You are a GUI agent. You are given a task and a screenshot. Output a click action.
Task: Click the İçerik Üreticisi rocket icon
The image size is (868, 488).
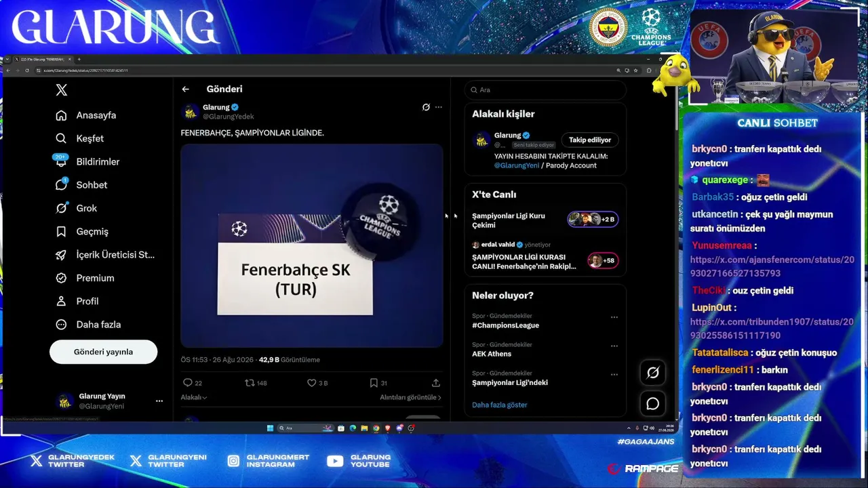click(x=61, y=255)
